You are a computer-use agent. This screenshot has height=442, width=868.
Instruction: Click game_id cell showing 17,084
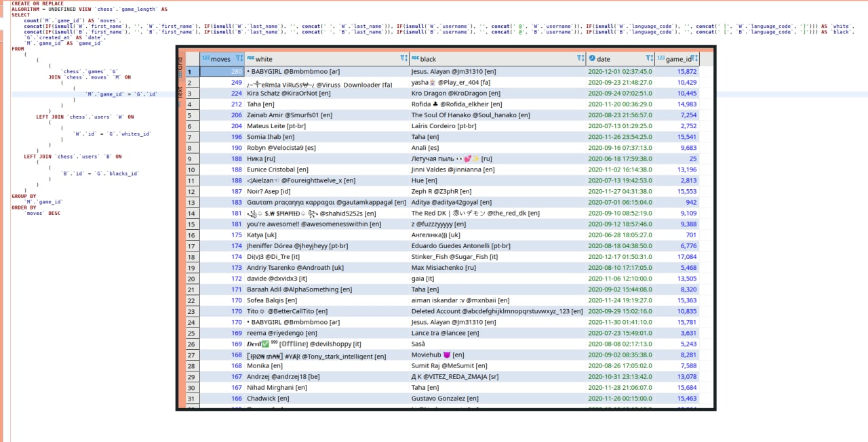[677, 257]
